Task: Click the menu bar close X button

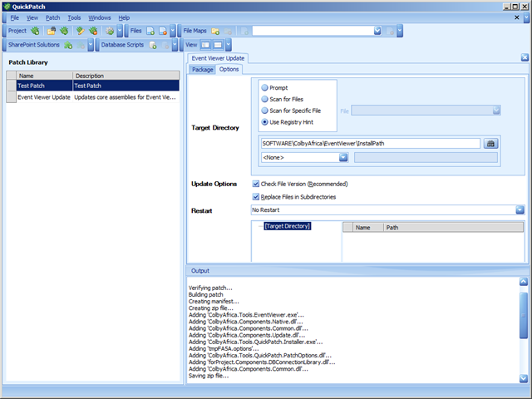Action: tap(517, 17)
